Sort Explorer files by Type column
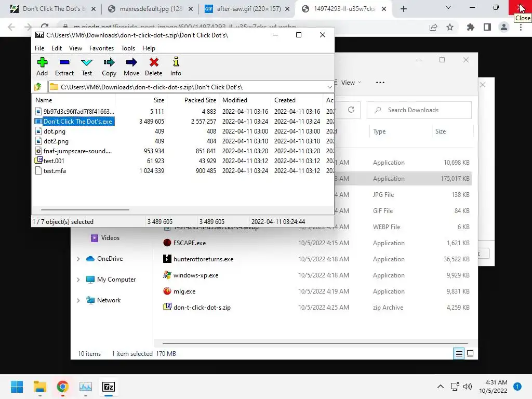This screenshot has width=532, height=399. (379, 131)
